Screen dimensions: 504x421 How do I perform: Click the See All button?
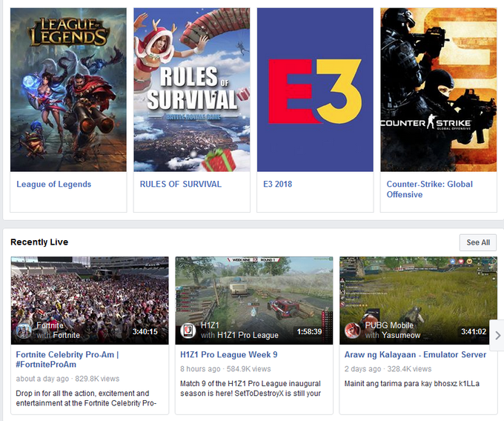coord(478,242)
